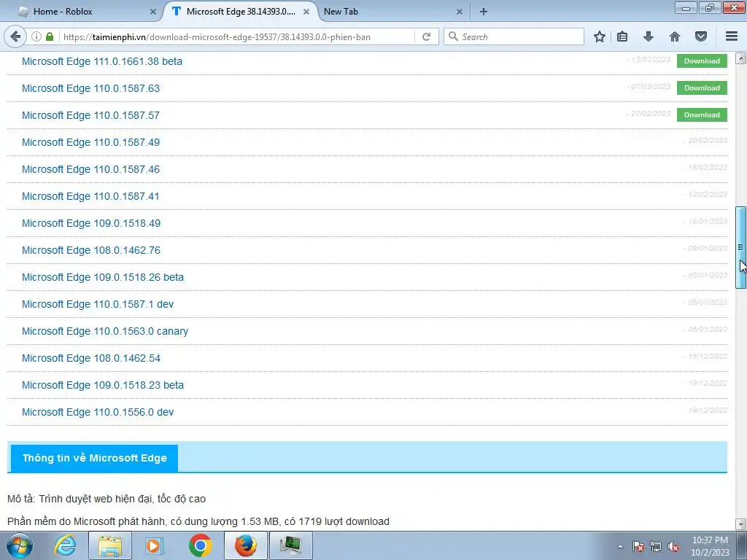The image size is (747, 560).
Task: Switch to the Firefox taskbar button
Action: click(x=246, y=545)
